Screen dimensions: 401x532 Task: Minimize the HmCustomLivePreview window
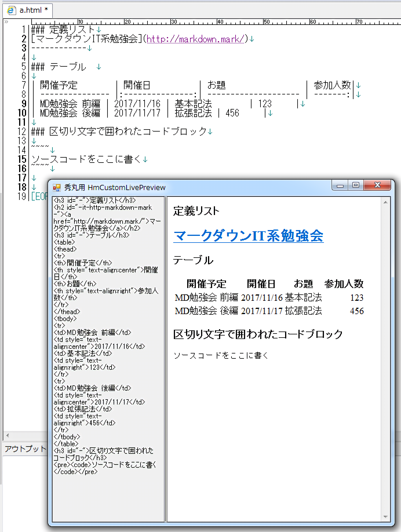[340, 185]
